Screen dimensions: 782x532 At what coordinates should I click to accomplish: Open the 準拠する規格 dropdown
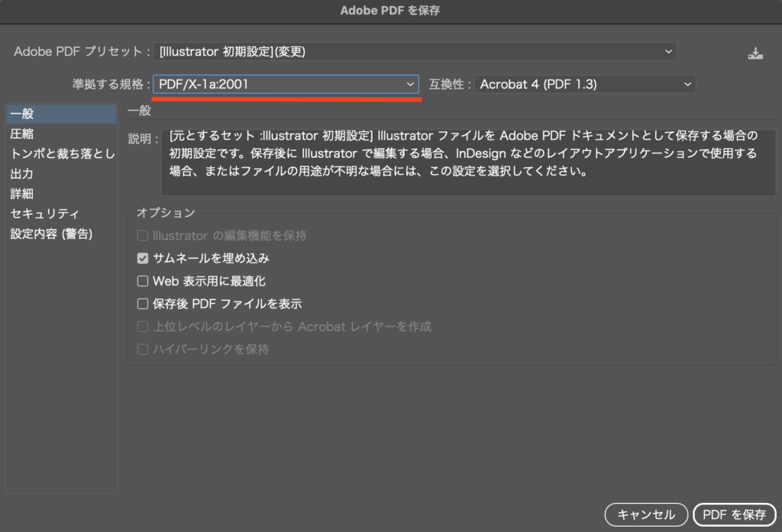point(286,84)
